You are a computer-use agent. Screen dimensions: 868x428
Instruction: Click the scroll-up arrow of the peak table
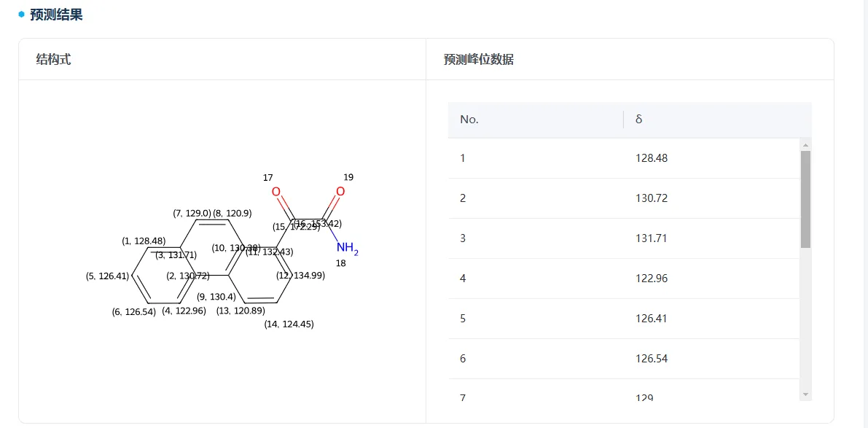(x=805, y=144)
